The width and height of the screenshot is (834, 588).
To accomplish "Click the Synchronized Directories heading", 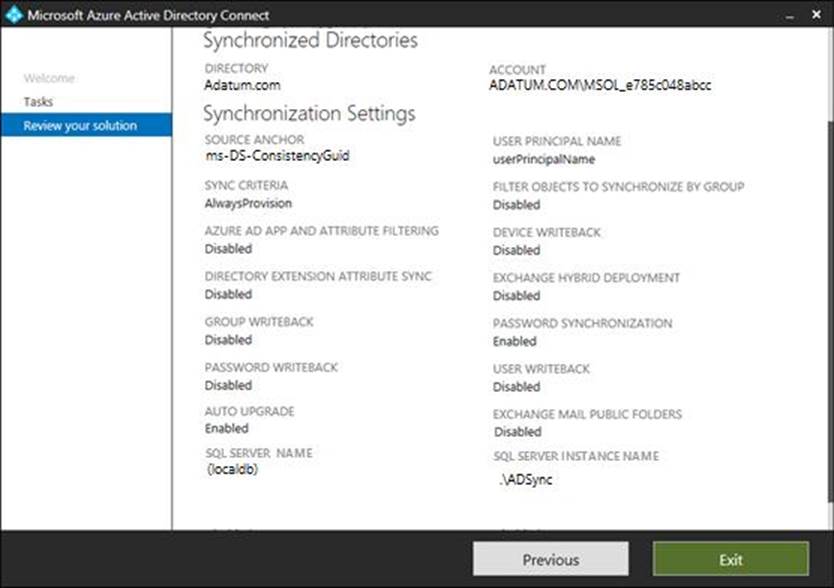I will point(310,41).
